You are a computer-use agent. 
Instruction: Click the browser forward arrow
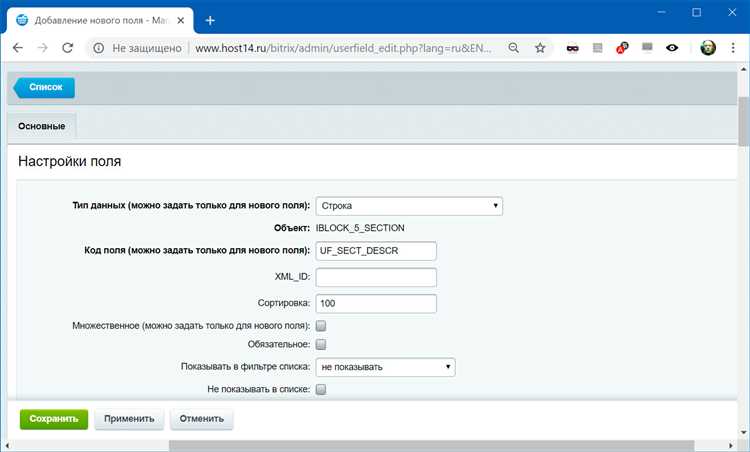[43, 48]
